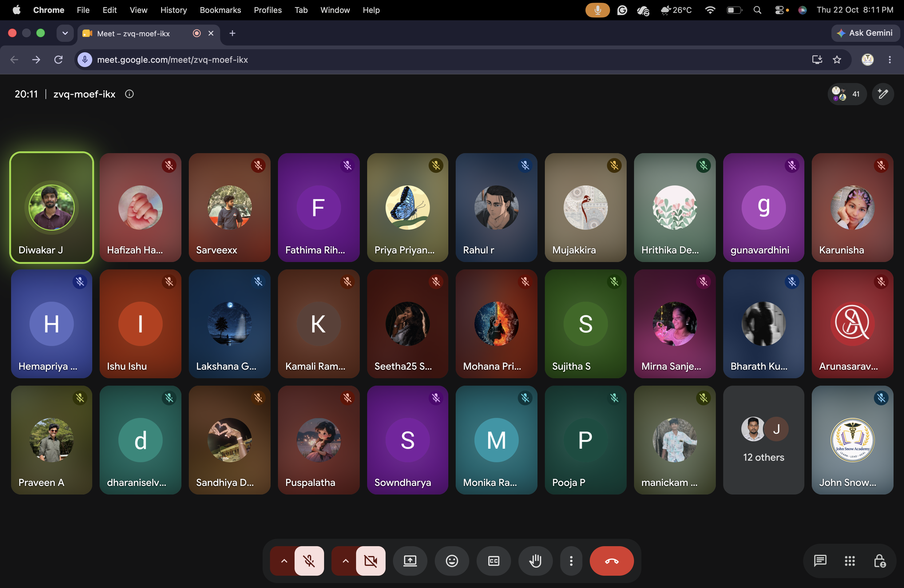
Task: Open Chrome three-dot menu
Action: pyautogui.click(x=890, y=60)
